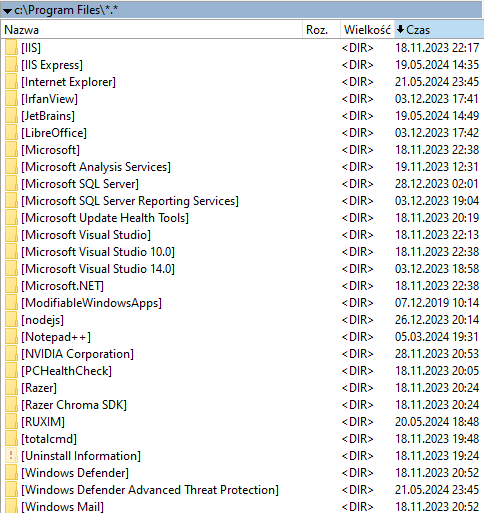Screen dimensions: 484x513
Task: Click the ModifiableWindowsApps folder icon
Action: (x=11, y=303)
